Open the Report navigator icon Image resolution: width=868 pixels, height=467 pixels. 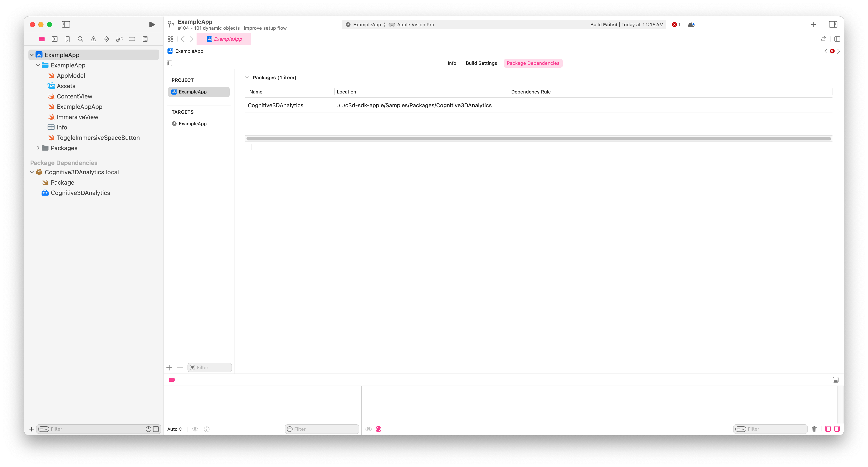point(145,39)
